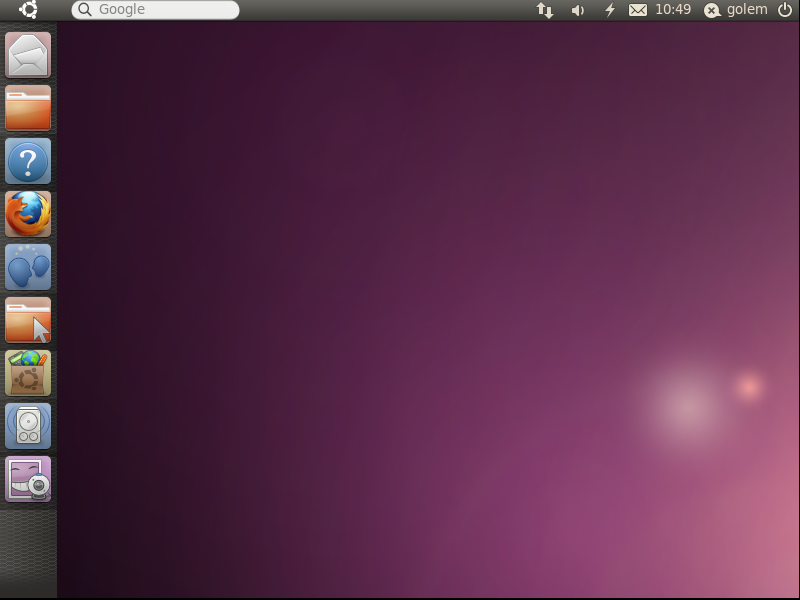
Task: Open the orange Files folder shortcut
Action: pos(28,108)
